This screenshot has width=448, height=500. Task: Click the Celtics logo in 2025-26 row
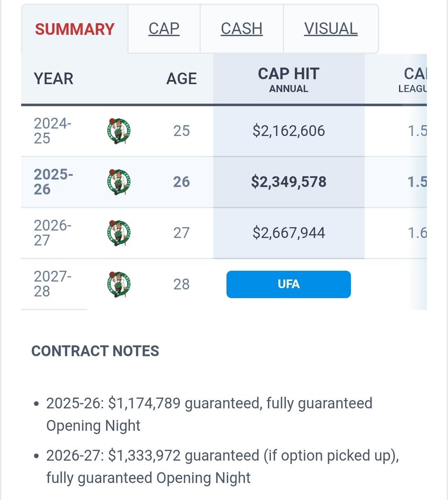click(119, 182)
